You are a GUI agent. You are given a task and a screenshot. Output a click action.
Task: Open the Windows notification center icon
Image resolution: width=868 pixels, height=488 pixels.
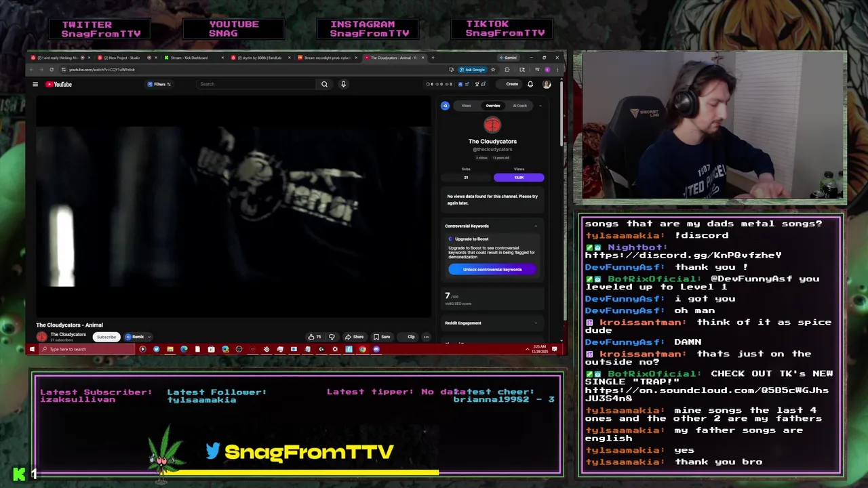[x=555, y=349]
